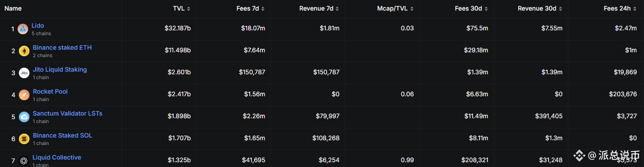Open the Lido protocol link
The width and height of the screenshot is (644, 167).
pyautogui.click(x=38, y=25)
